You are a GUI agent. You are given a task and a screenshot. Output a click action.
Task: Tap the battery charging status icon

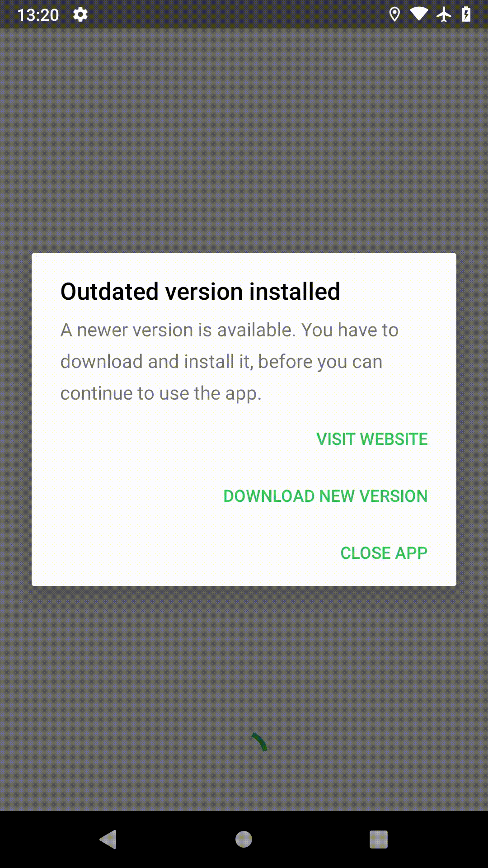click(466, 14)
